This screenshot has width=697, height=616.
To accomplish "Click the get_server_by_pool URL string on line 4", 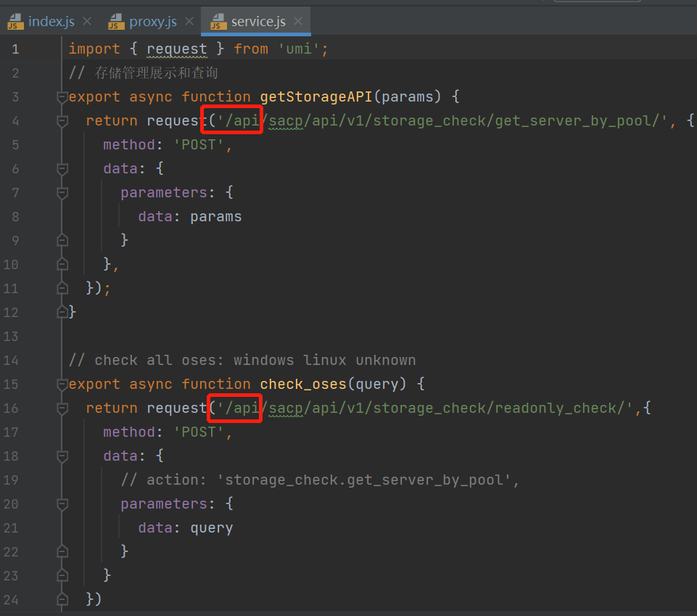I will click(442, 120).
